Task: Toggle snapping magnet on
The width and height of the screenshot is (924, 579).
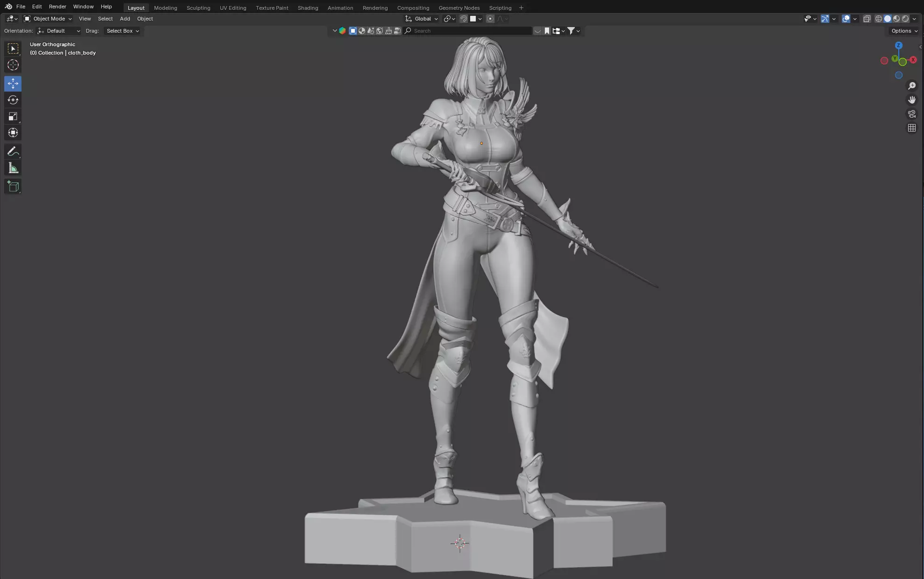Action: [x=464, y=19]
